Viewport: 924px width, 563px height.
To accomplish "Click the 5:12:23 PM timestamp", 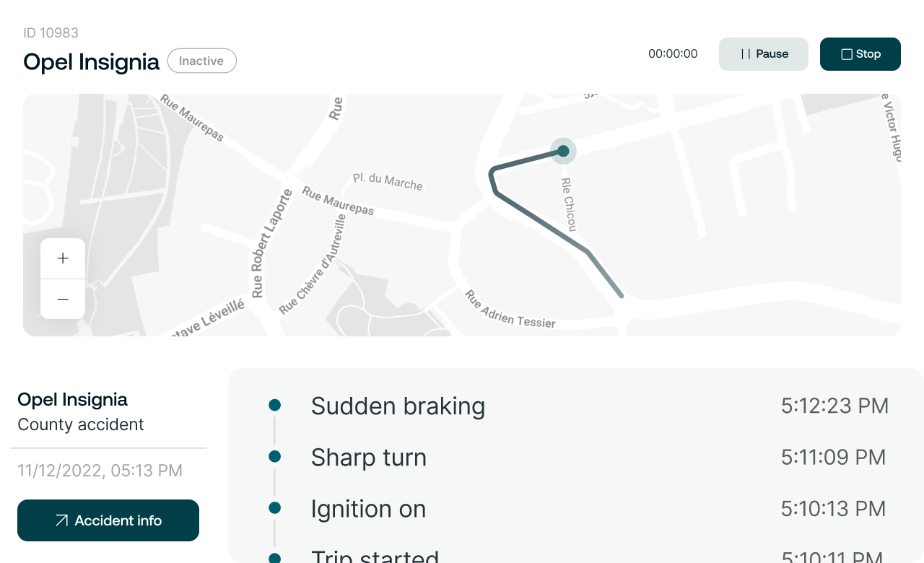I will (834, 406).
